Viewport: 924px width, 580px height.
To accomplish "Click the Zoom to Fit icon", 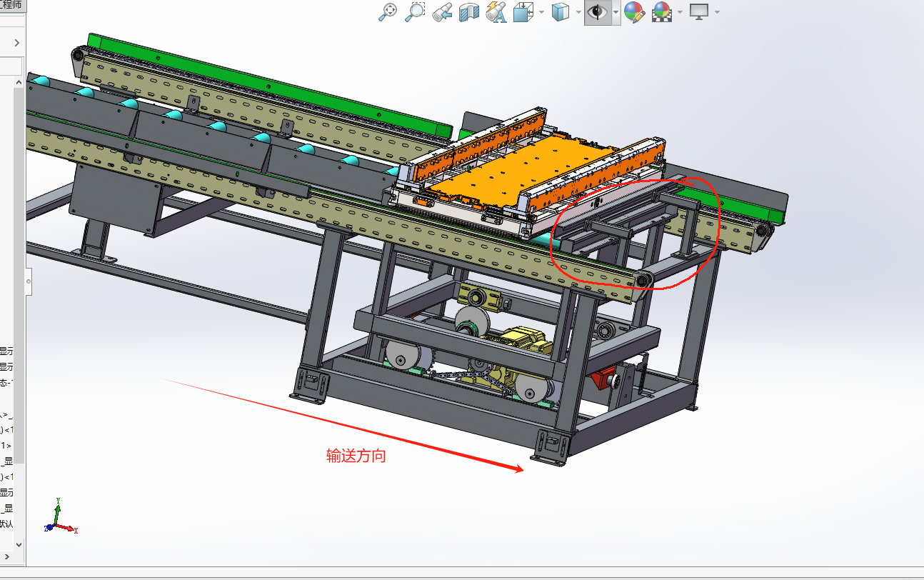I will pyautogui.click(x=388, y=11).
